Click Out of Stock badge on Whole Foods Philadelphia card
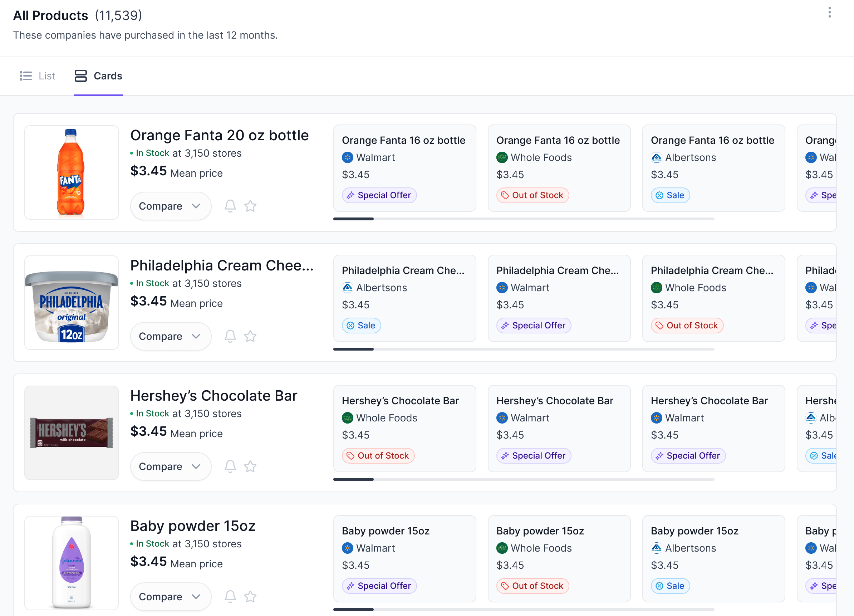 pos(687,326)
